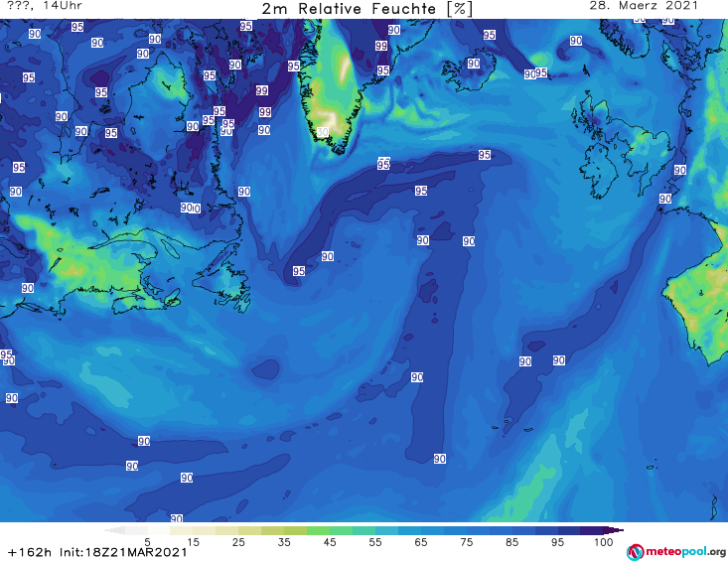Click the '???, 14Uhr' time label

[45, 6]
